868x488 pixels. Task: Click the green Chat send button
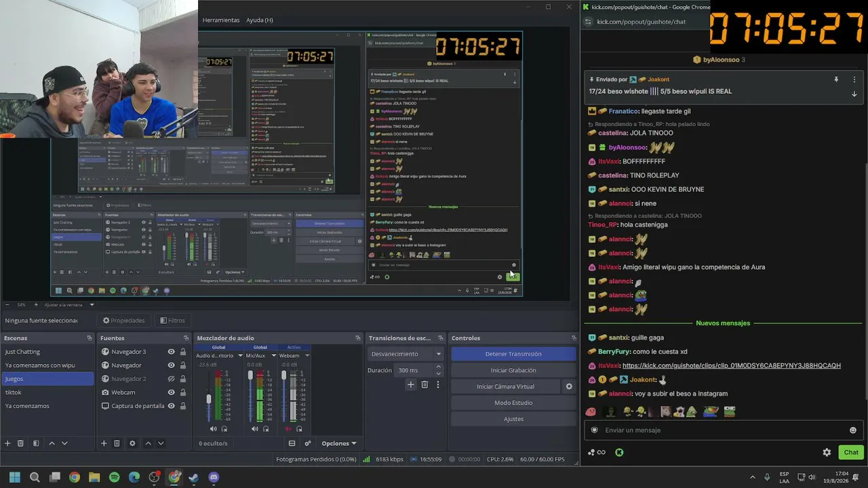coord(851,452)
